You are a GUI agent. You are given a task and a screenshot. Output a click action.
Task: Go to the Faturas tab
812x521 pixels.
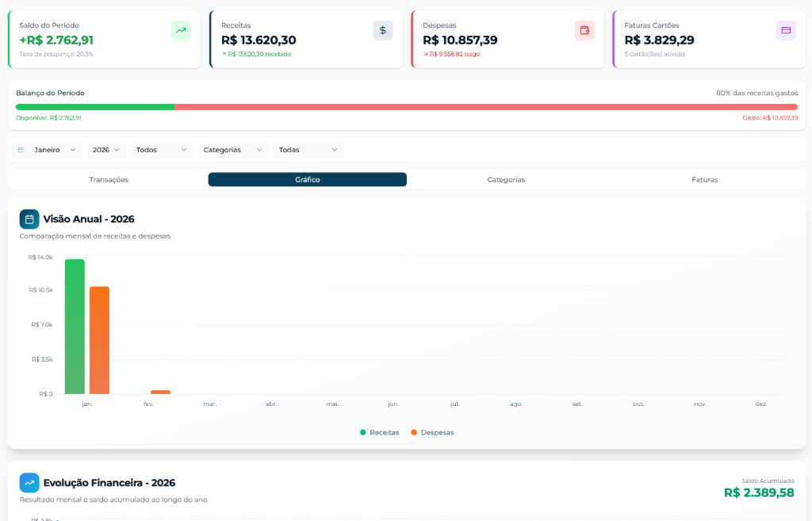tap(705, 180)
